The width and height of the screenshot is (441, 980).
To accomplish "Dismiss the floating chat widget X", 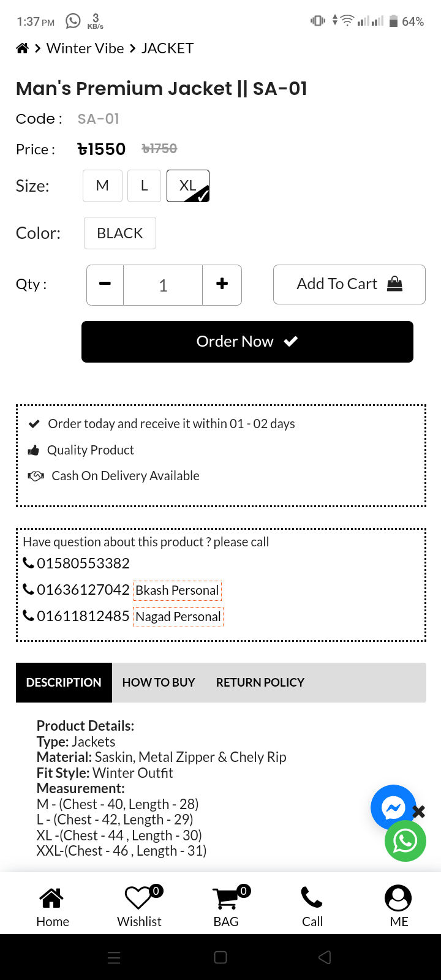I will [x=419, y=812].
